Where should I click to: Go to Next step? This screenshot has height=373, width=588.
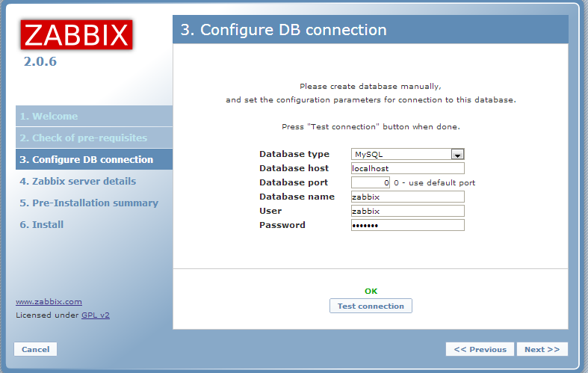[x=542, y=349]
